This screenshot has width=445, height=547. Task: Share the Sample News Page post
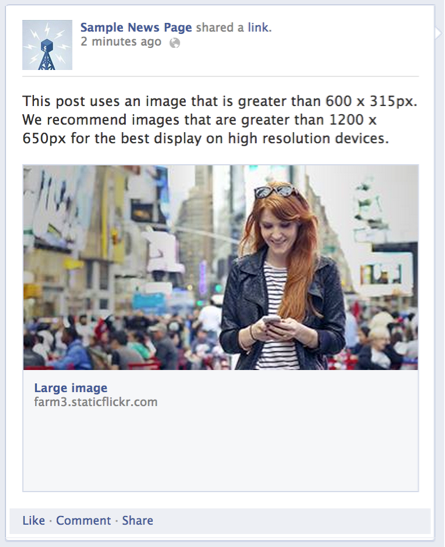click(137, 520)
